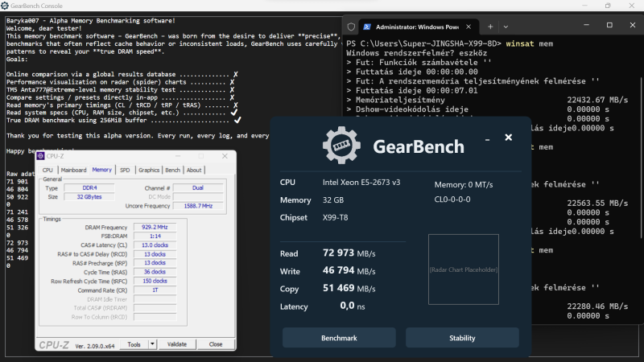Click checkmark beside True DRAM benchmark line
Viewport: 644px width, 362px height.
[x=237, y=120]
